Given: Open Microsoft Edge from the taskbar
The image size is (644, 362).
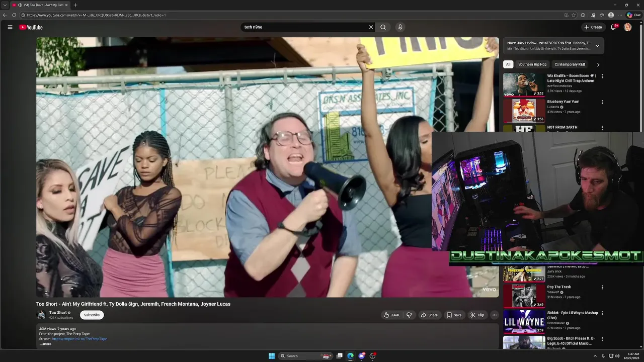Looking at the screenshot, I should click(x=351, y=356).
